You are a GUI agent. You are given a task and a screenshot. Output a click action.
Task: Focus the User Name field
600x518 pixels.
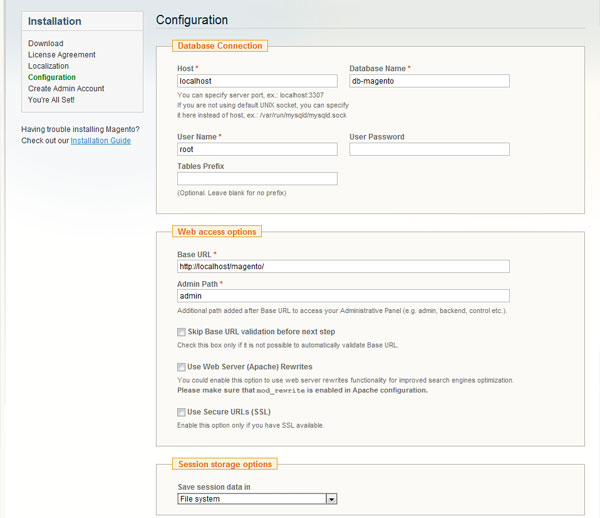pos(257,149)
